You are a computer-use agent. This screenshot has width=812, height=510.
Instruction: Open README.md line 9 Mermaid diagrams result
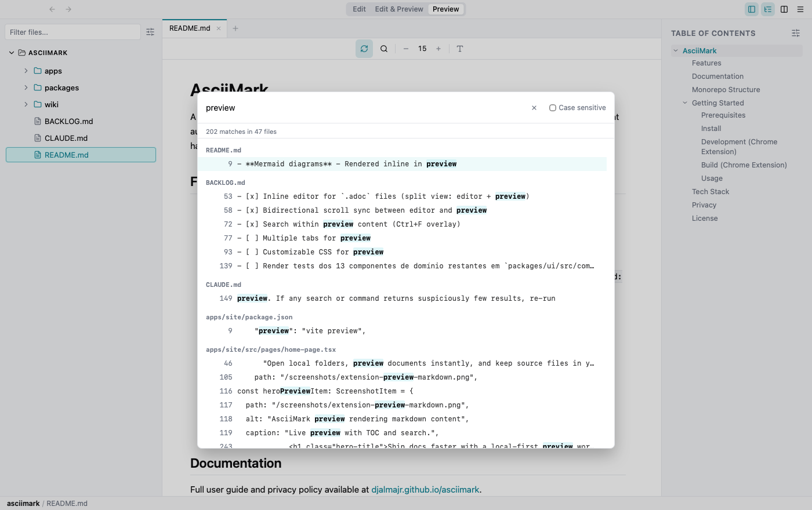402,164
